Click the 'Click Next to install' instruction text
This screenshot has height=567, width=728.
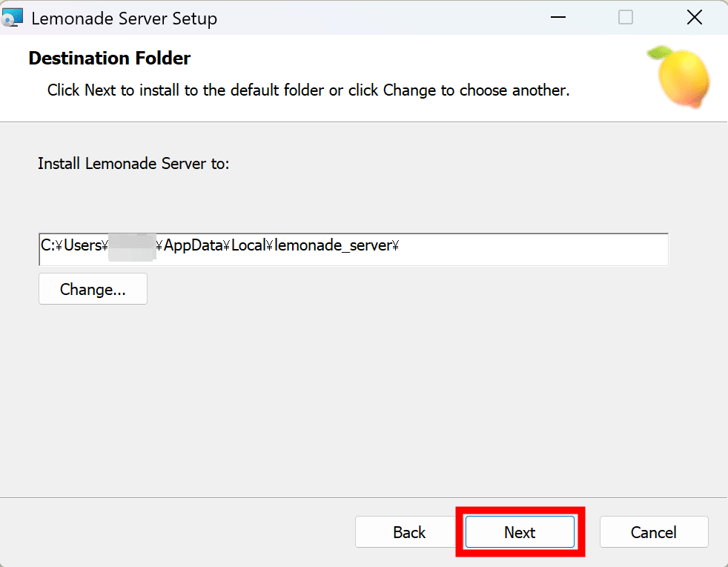point(308,90)
